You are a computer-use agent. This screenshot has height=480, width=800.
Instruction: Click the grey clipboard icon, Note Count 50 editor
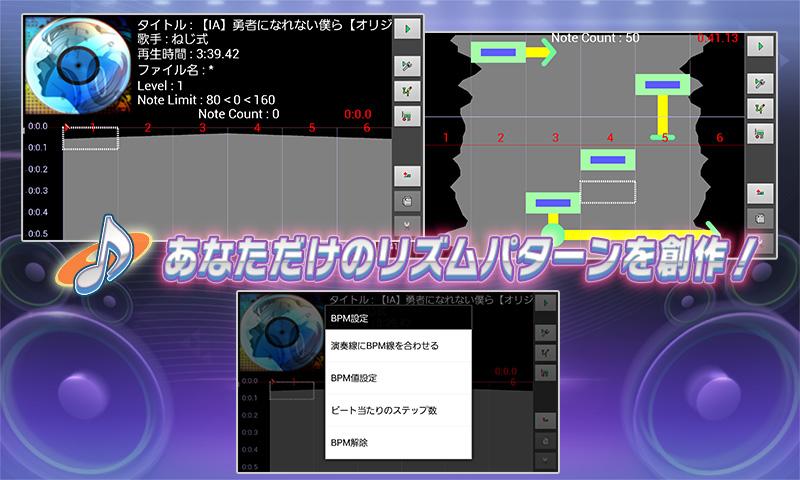(x=760, y=218)
